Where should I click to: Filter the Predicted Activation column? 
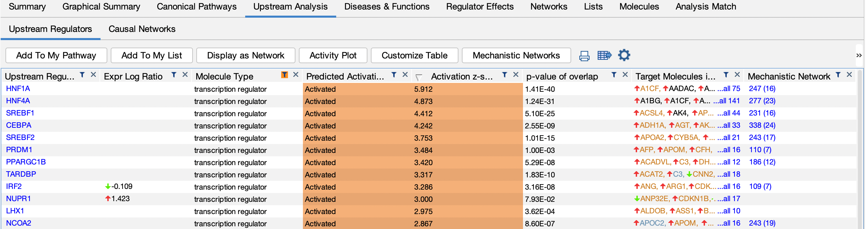click(x=394, y=75)
